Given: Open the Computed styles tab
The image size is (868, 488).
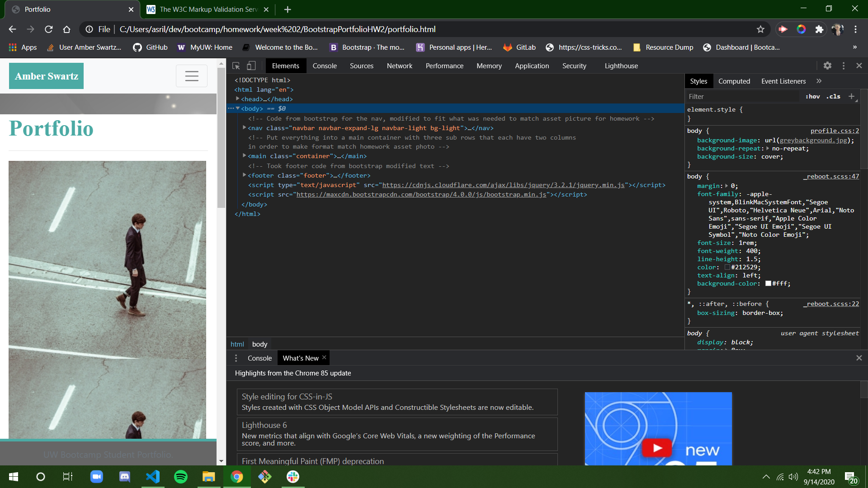Looking at the screenshot, I should tap(734, 81).
